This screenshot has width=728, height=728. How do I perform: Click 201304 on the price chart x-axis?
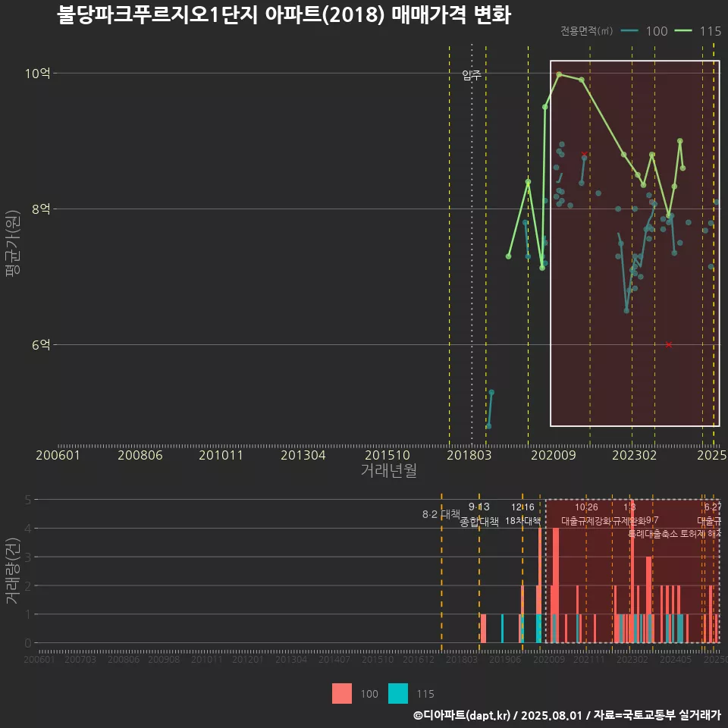click(x=303, y=455)
